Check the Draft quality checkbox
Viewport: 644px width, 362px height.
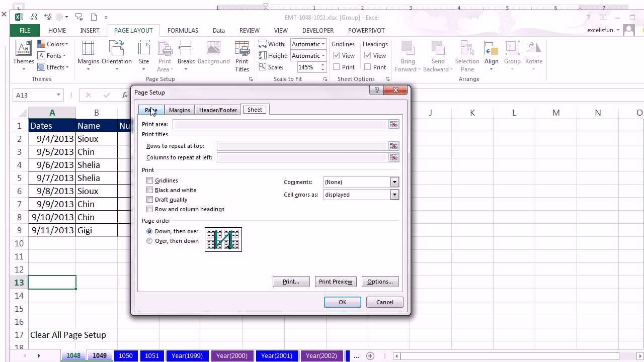149,199
